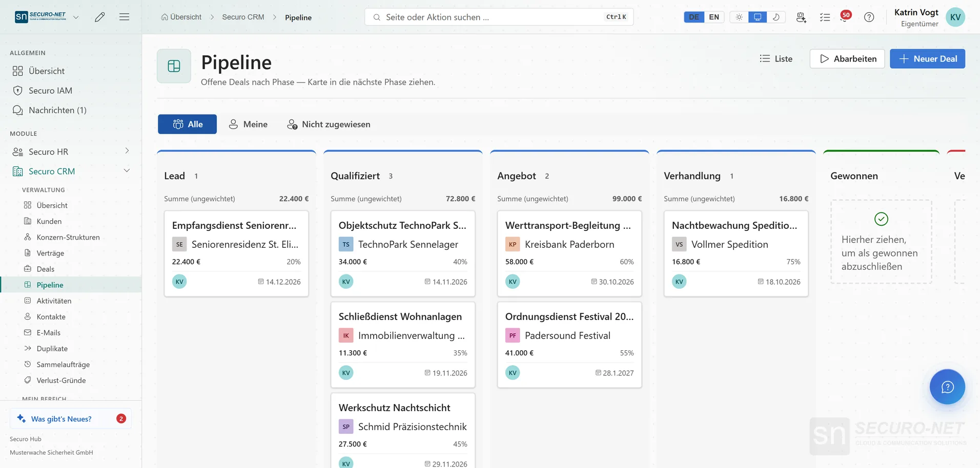Viewport: 980px width, 468px height.
Task: Switch language to EN
Action: 714,17
